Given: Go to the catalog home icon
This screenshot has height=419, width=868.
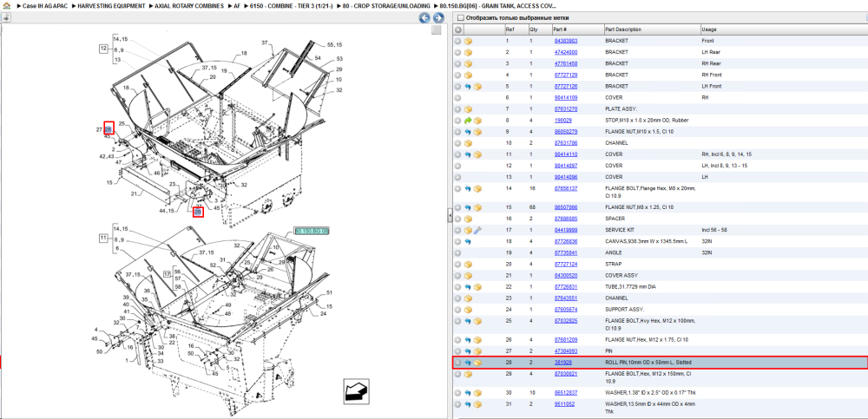Looking at the screenshot, I should click(x=5, y=5).
